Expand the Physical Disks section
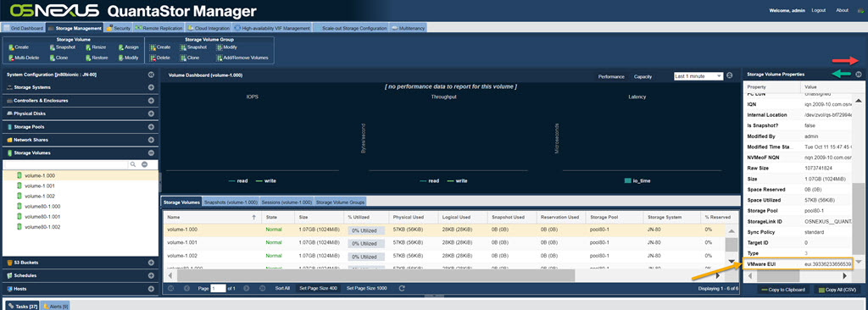Screen dimensions: 868x310 pos(151,113)
